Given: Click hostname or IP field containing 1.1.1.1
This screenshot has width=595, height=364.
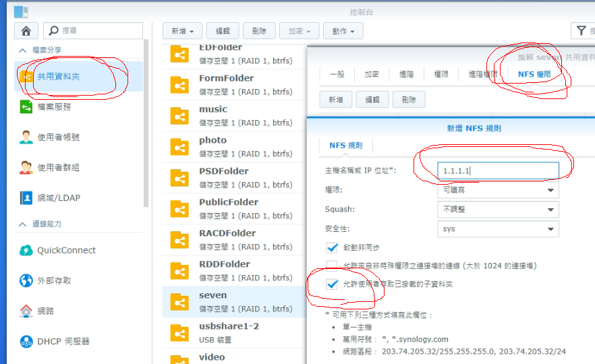Looking at the screenshot, I should [499, 171].
